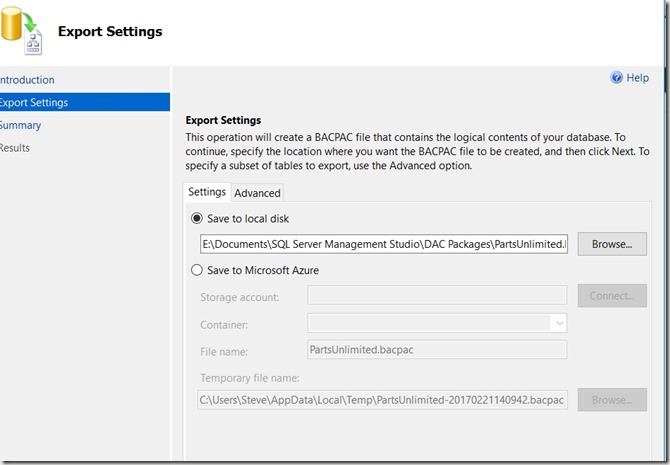Select Export Settings in the sidebar
Viewport: 670px width, 465px height.
coord(33,102)
